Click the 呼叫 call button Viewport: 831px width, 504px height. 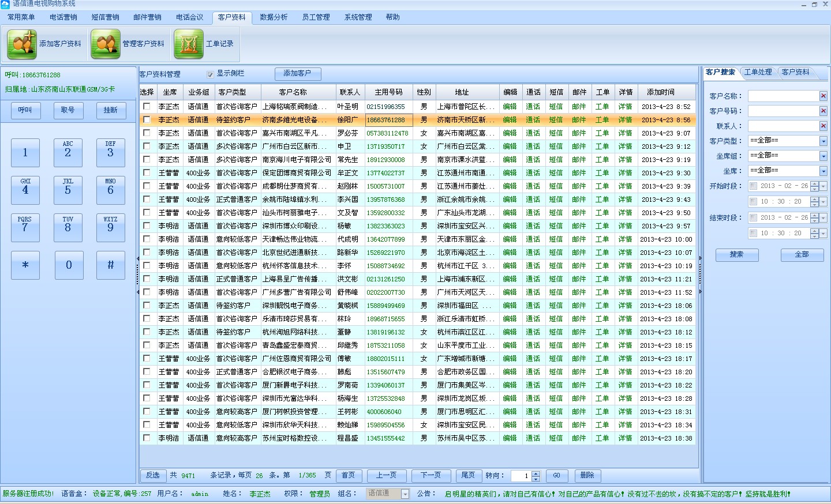tap(25, 110)
